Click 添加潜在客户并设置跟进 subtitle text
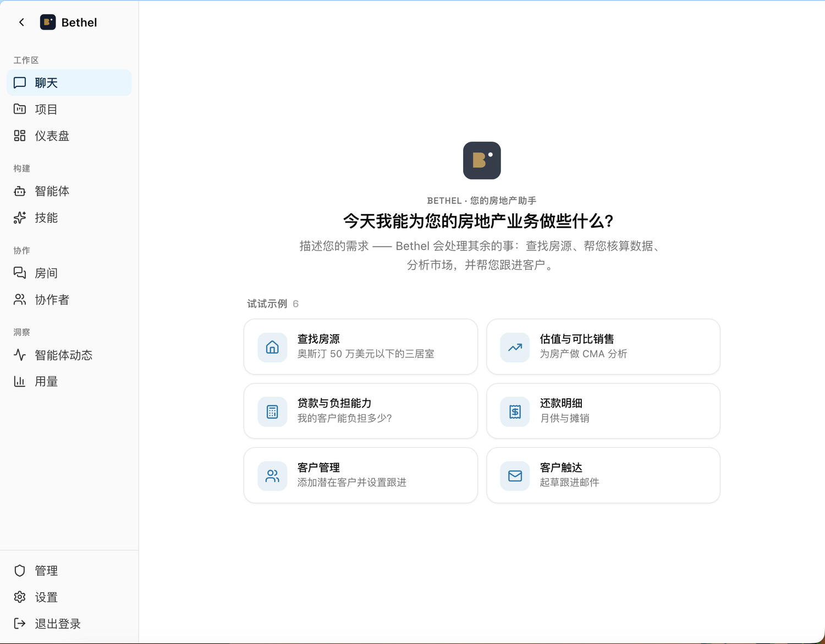 point(352,482)
